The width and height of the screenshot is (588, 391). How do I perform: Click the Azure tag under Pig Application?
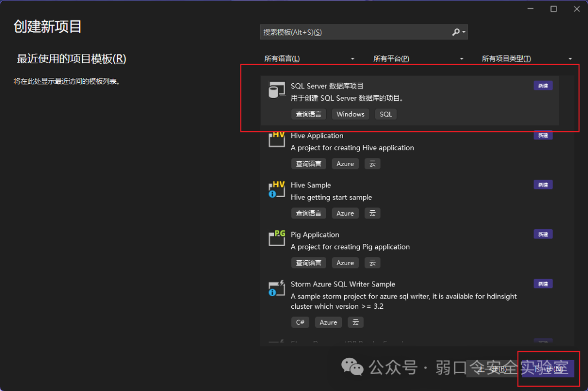345,262
